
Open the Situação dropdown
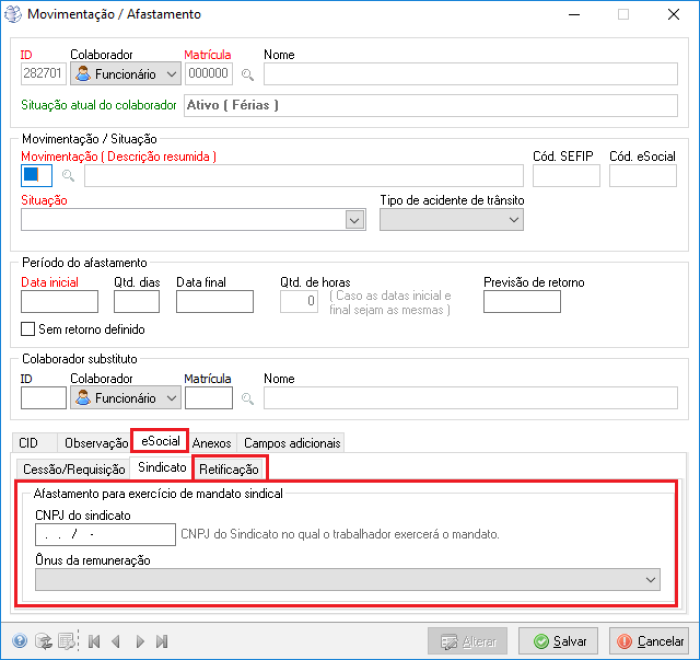354,220
